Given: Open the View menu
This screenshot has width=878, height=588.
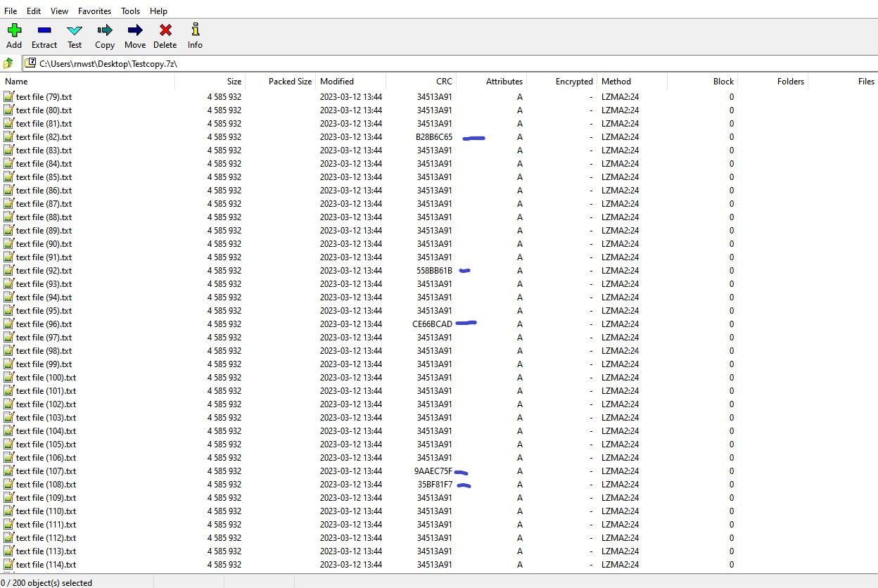Looking at the screenshot, I should (x=60, y=11).
